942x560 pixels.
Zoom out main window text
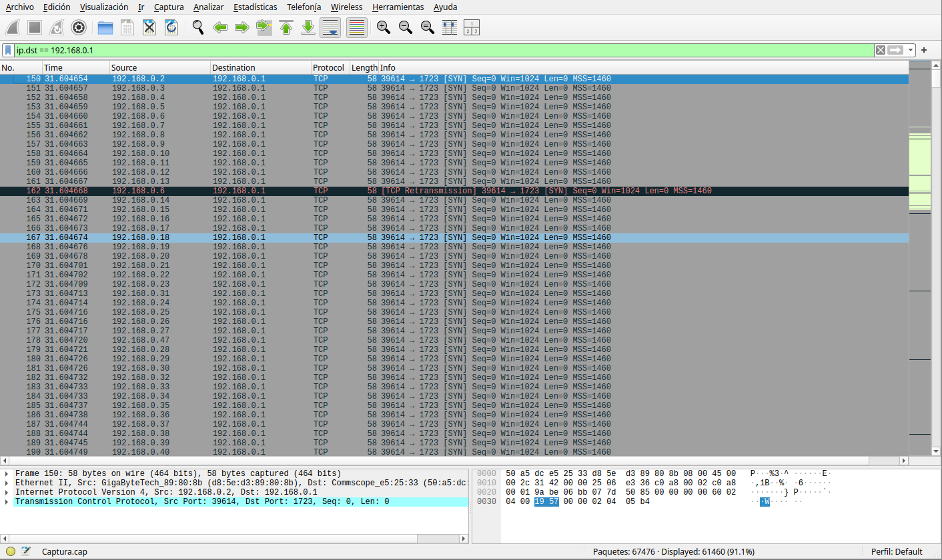point(406,27)
